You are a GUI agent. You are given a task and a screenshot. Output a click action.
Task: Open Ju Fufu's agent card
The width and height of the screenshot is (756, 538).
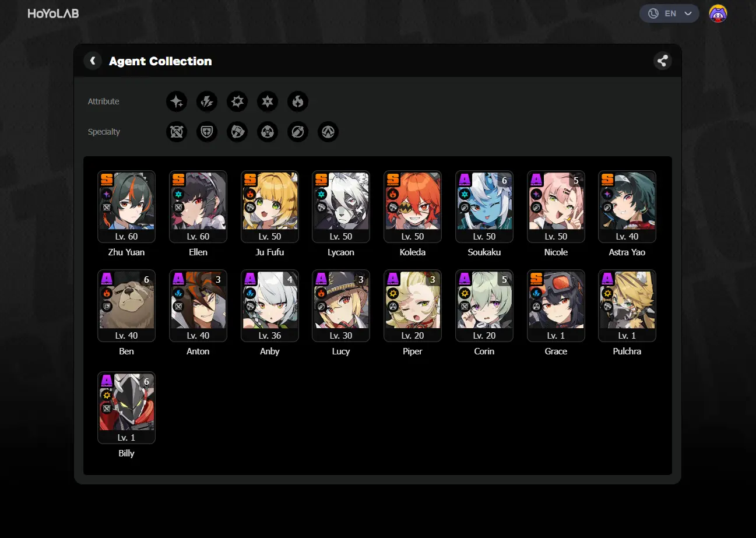pyautogui.click(x=270, y=206)
